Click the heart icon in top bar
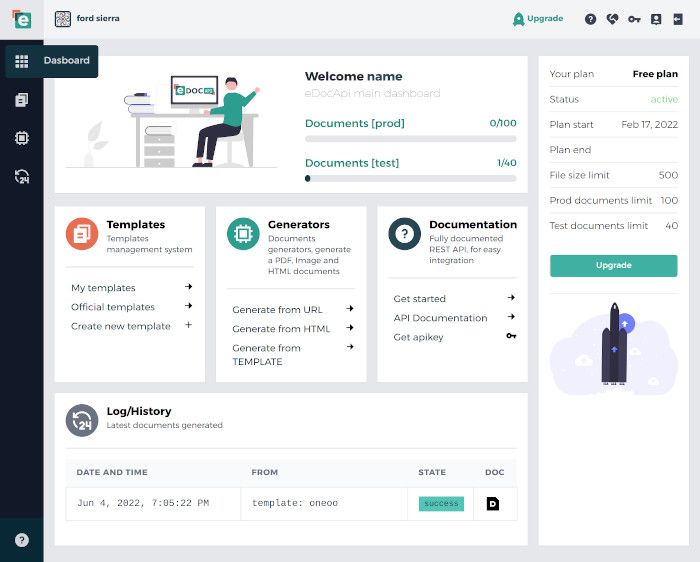 (x=612, y=19)
